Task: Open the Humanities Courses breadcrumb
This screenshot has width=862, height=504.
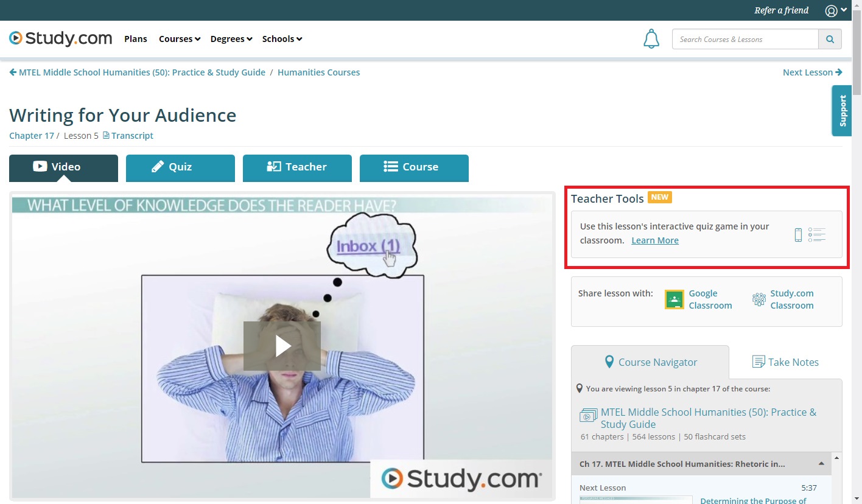Action: point(318,72)
